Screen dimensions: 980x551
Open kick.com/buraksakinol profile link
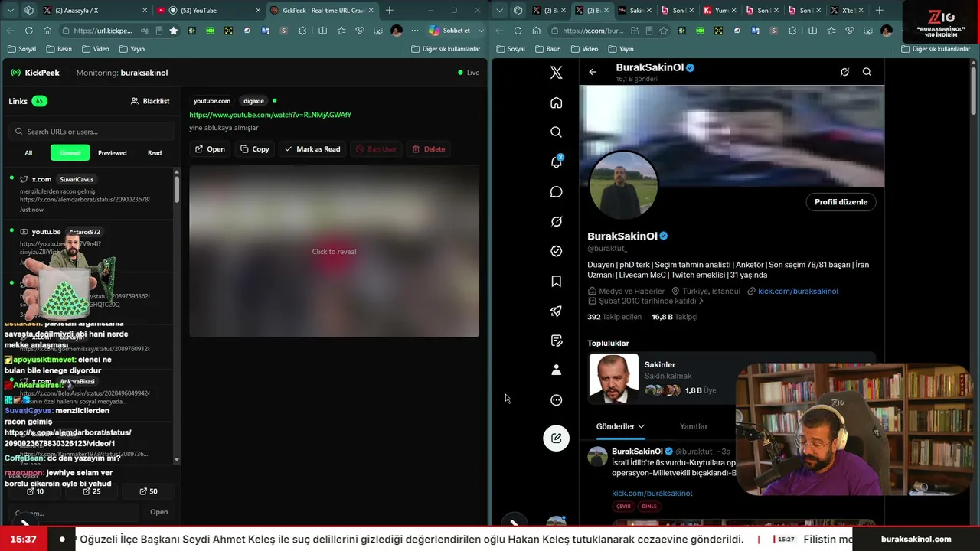tap(798, 291)
